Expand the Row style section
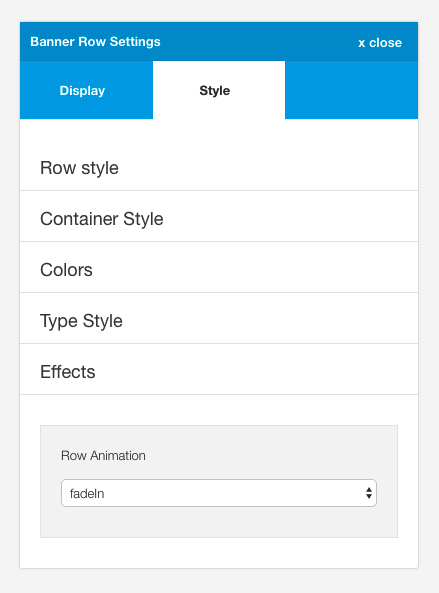 (219, 168)
